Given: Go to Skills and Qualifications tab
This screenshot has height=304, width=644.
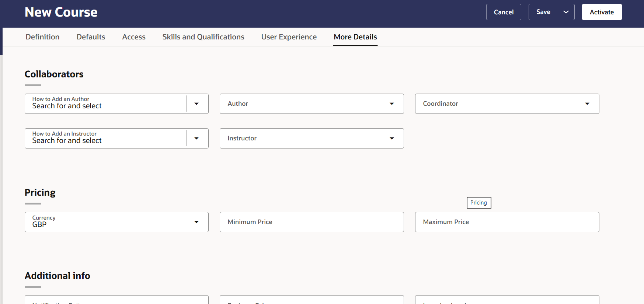Looking at the screenshot, I should 203,37.
